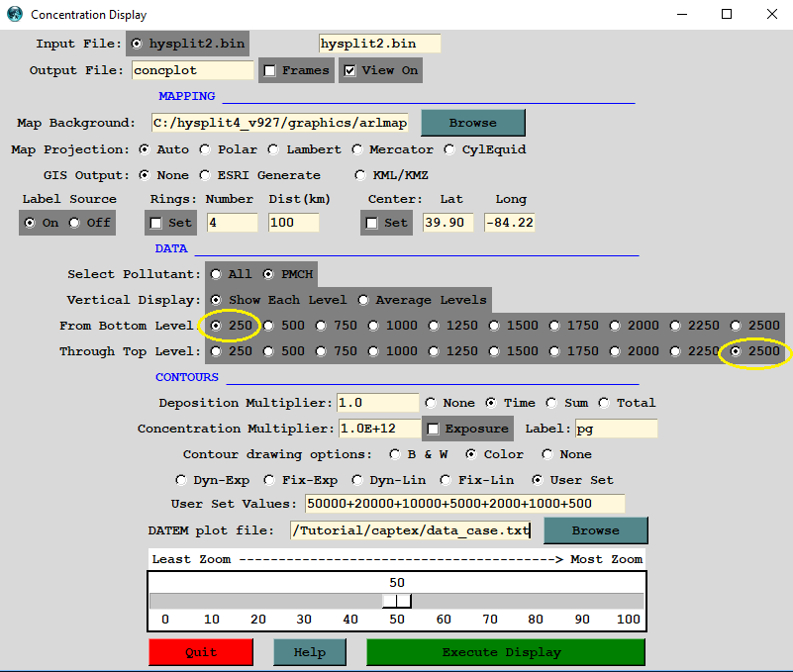The height and width of the screenshot is (672, 793).
Task: Browse for map background file
Action: [x=472, y=123]
